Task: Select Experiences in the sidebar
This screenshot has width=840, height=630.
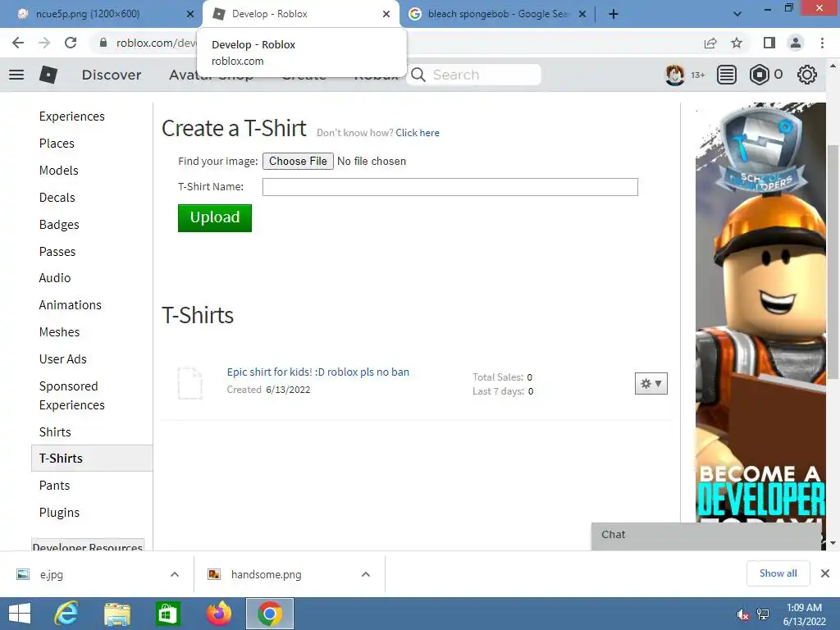Action: coord(72,116)
